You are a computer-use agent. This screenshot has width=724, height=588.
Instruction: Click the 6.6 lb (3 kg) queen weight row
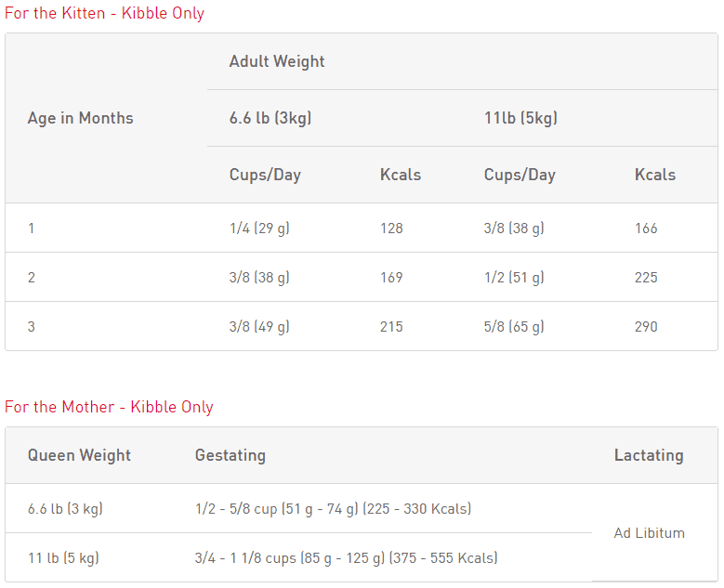pos(65,508)
